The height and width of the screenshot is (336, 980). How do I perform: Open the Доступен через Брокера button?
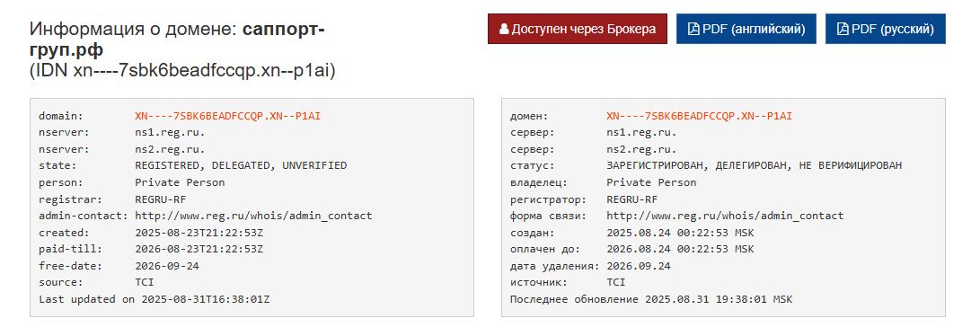pos(578,29)
